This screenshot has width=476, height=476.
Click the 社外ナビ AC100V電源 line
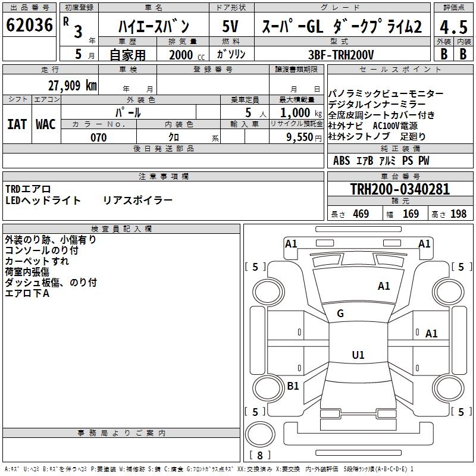coord(373,126)
